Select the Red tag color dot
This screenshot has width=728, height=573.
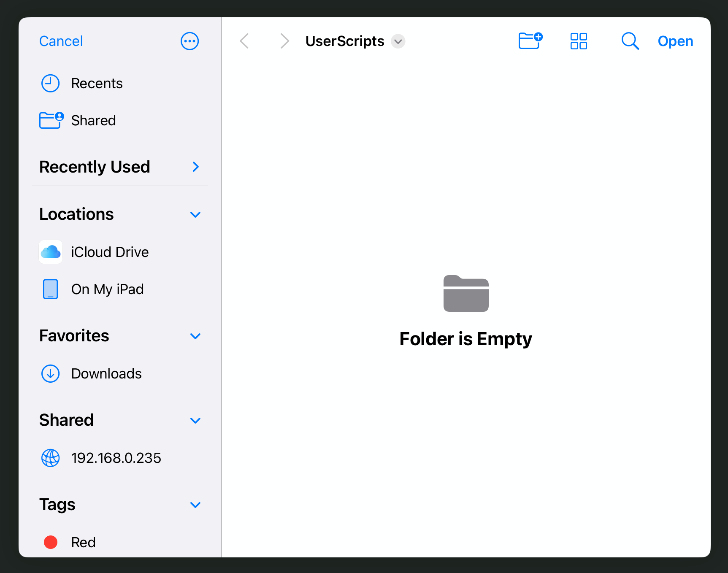pos(51,542)
